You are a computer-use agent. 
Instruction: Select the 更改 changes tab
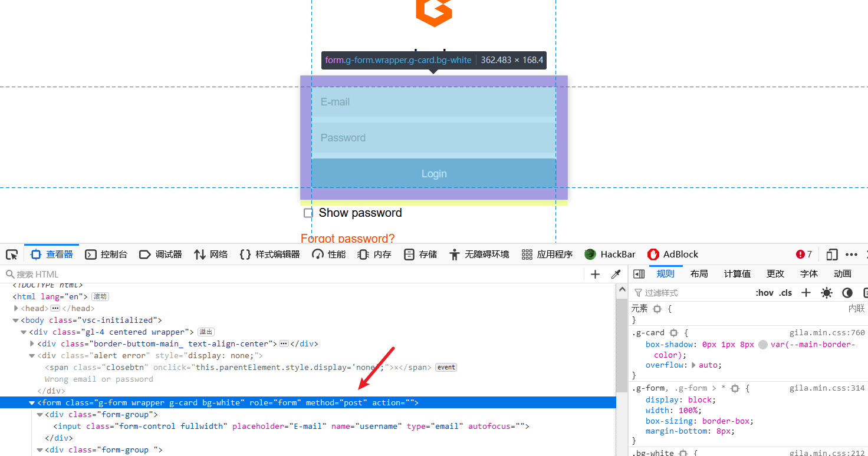pyautogui.click(x=775, y=274)
